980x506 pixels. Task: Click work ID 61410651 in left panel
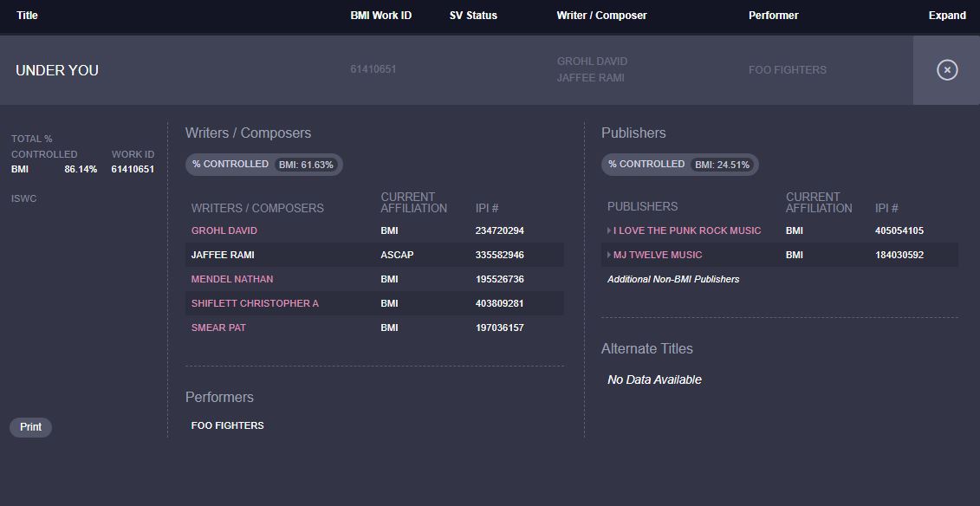point(133,169)
